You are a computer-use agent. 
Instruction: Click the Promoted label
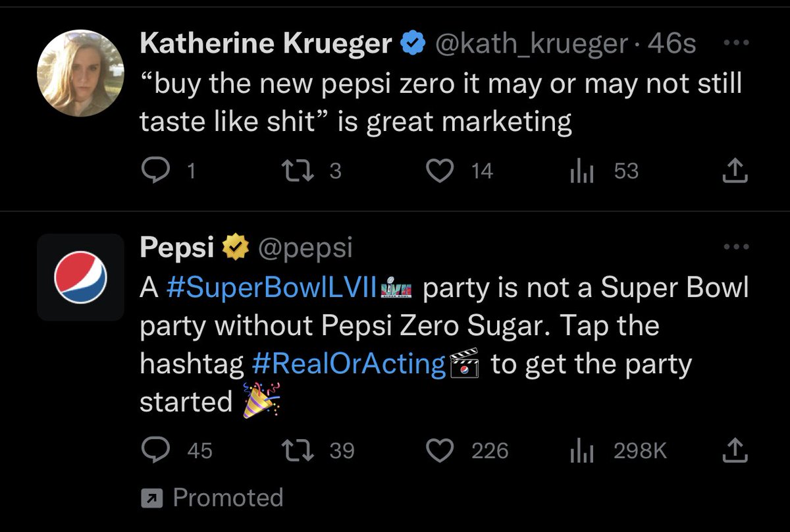tap(227, 497)
